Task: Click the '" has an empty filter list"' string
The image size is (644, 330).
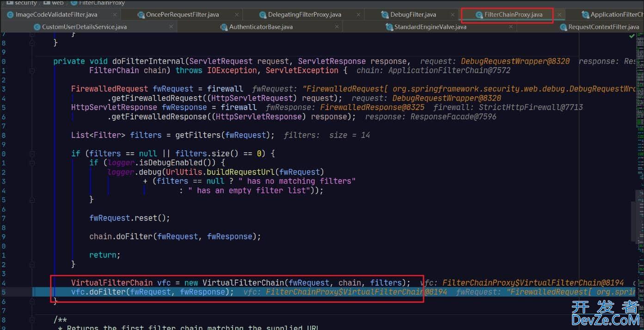Action: click(250, 191)
